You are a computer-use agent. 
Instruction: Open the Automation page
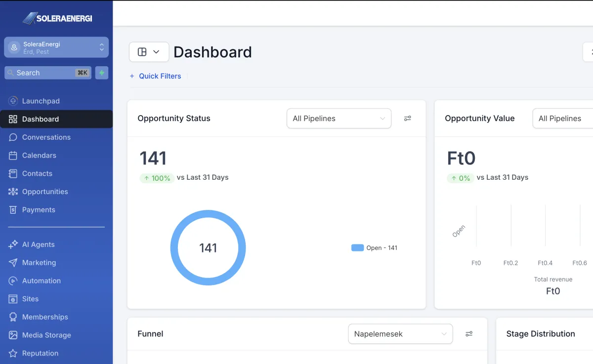click(x=56, y=281)
